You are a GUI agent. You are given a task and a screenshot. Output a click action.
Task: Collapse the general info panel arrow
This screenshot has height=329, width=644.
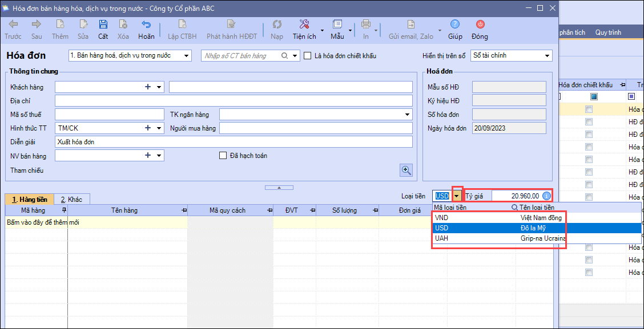279,187
